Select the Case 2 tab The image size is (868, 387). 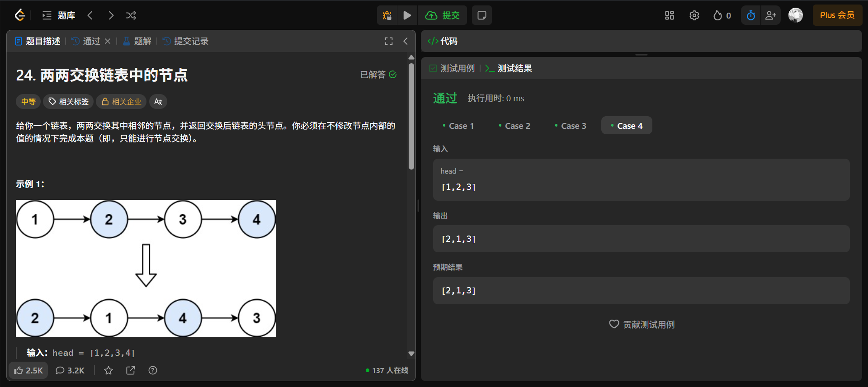(x=514, y=126)
